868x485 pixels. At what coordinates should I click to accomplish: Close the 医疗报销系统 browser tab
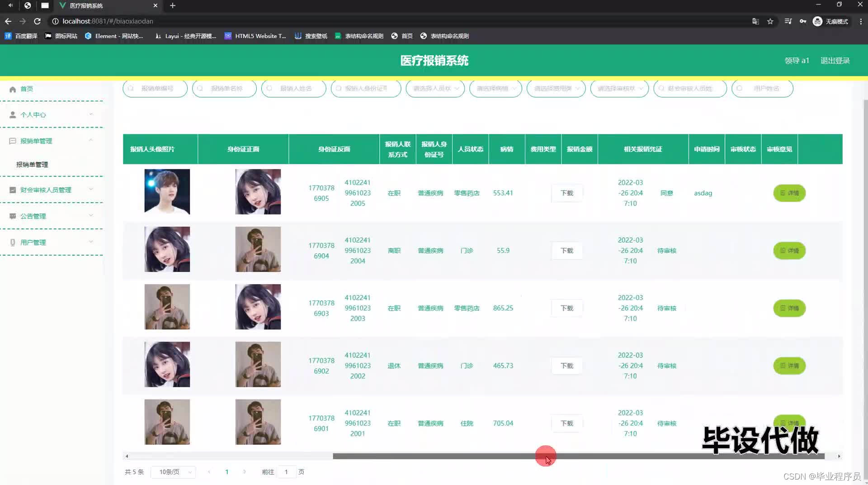155,5
